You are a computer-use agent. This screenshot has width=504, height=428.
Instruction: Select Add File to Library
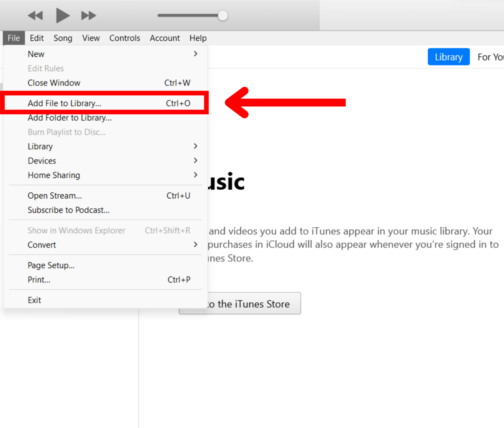click(x=65, y=103)
